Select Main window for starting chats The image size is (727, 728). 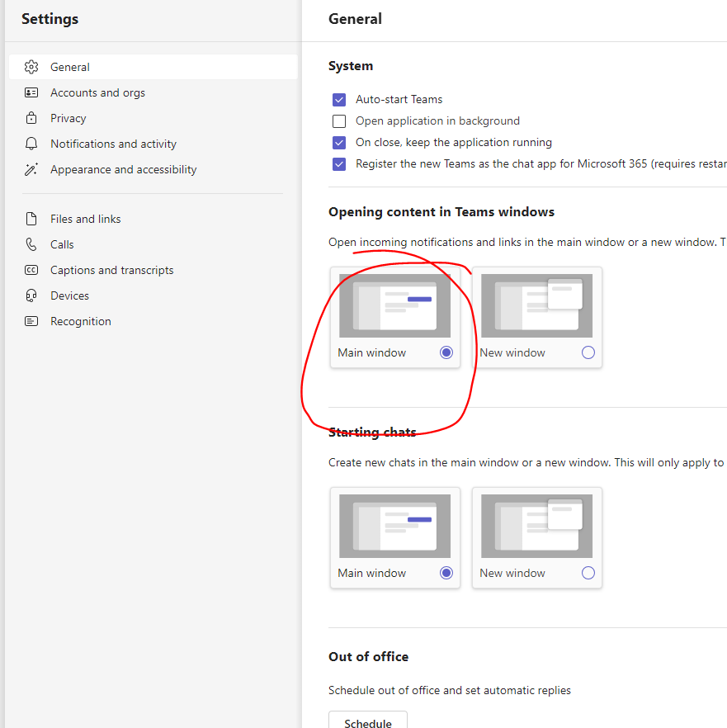point(446,573)
